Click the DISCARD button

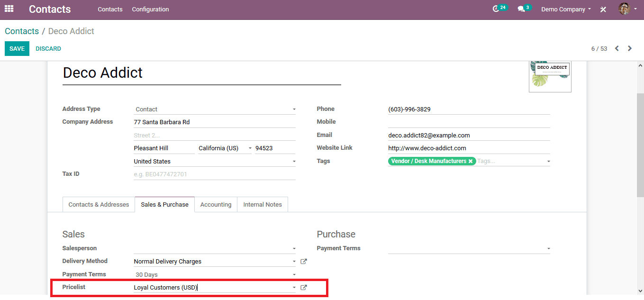tap(48, 49)
